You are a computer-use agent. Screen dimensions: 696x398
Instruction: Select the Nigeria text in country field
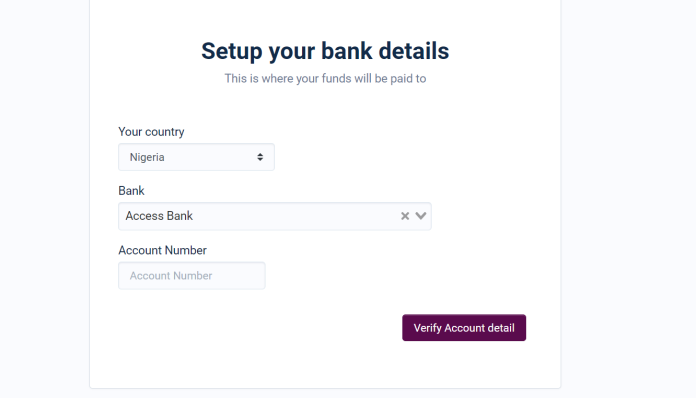coord(147,157)
